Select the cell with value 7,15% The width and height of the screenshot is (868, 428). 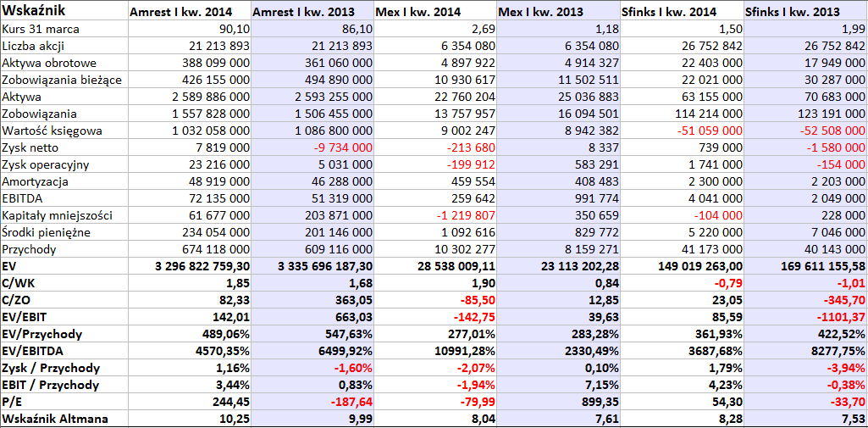[559, 384]
